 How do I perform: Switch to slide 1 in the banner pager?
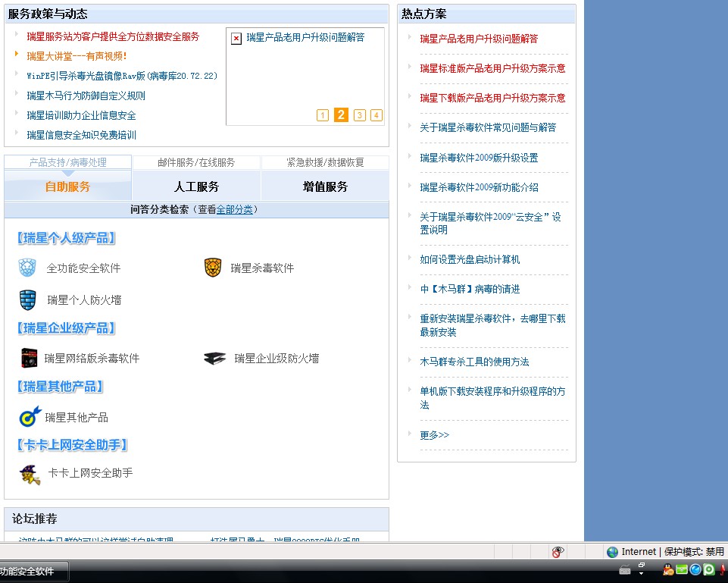point(323,115)
